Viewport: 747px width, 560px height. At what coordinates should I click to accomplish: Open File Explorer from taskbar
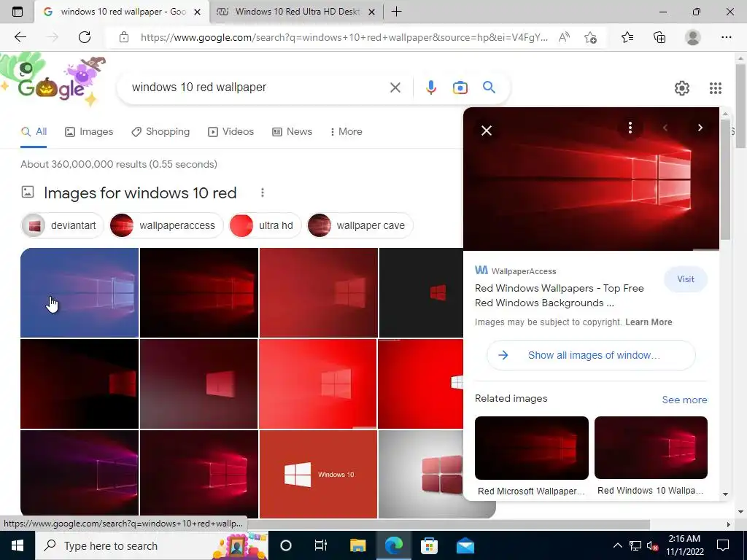pyautogui.click(x=357, y=545)
